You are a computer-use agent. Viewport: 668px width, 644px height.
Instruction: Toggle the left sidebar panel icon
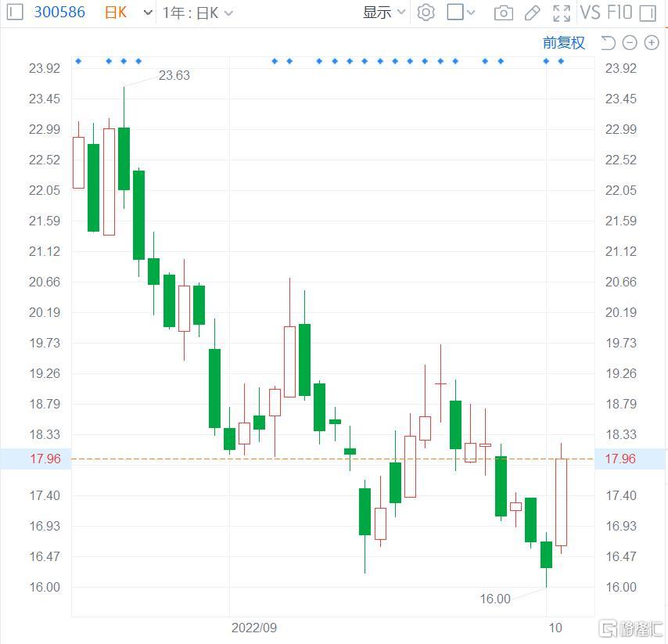[15, 12]
